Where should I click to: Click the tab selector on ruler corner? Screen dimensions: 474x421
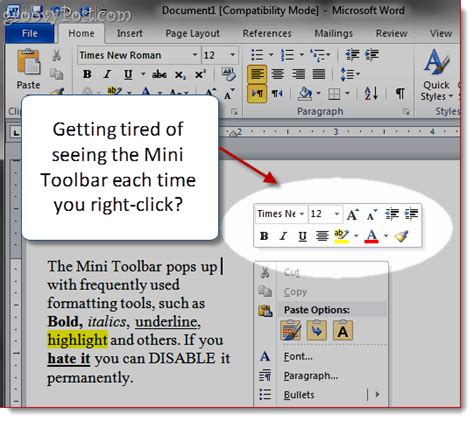[16, 133]
